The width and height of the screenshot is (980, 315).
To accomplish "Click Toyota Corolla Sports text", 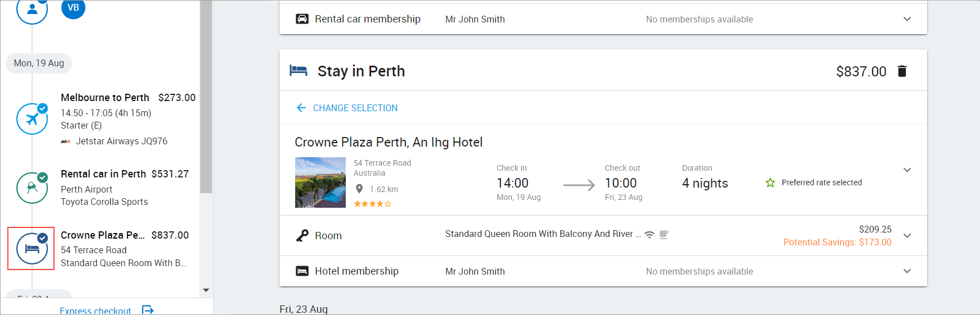I will pos(104,202).
